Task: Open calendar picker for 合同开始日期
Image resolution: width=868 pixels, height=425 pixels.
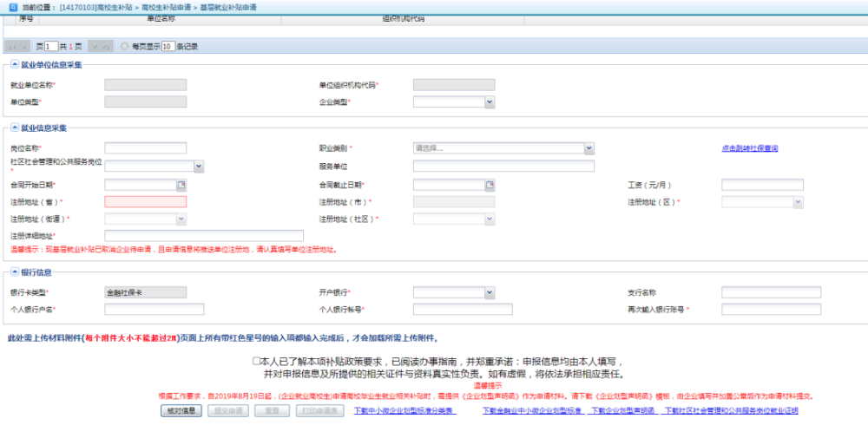Action: [181, 185]
